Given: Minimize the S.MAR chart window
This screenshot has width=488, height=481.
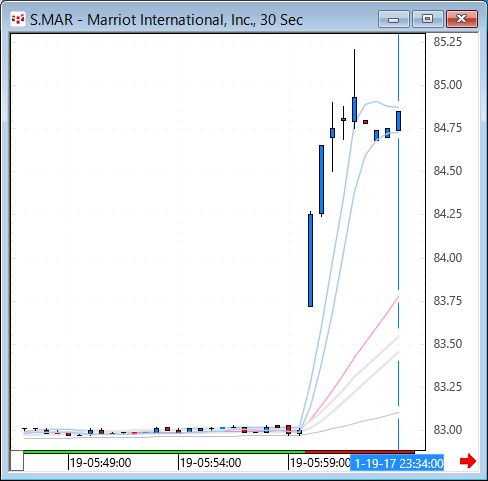Looking at the screenshot, I should (x=394, y=19).
